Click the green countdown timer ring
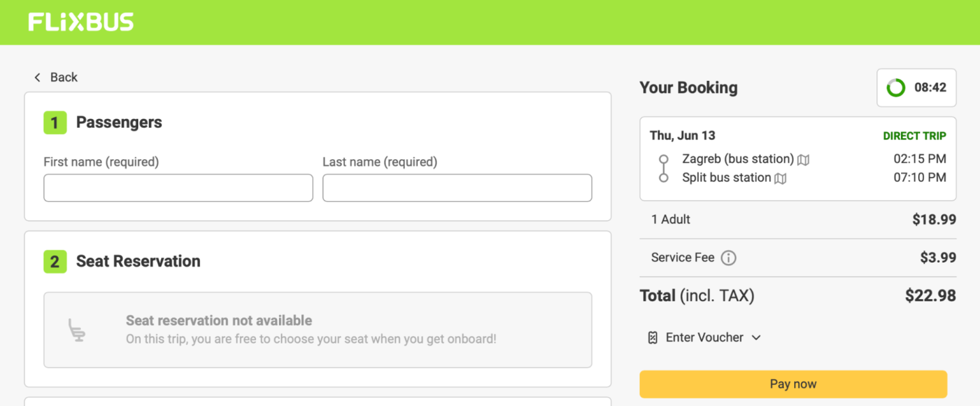The image size is (980, 406). (896, 88)
